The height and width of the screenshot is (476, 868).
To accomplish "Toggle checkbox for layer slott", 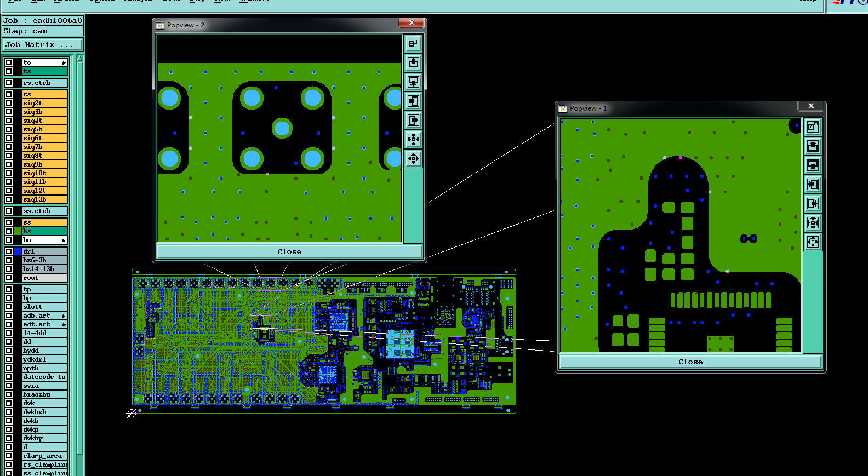I will (x=9, y=307).
